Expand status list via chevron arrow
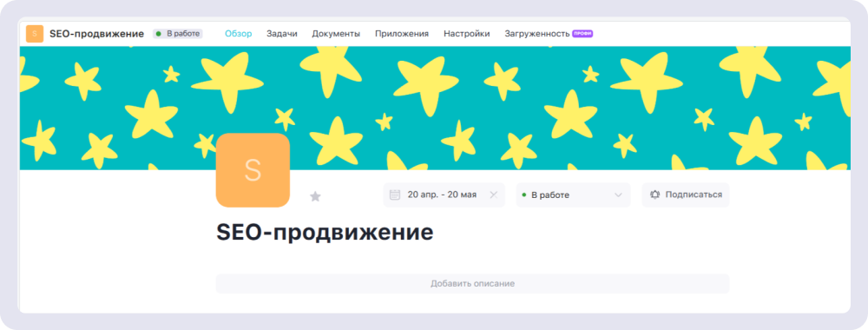 coord(618,195)
